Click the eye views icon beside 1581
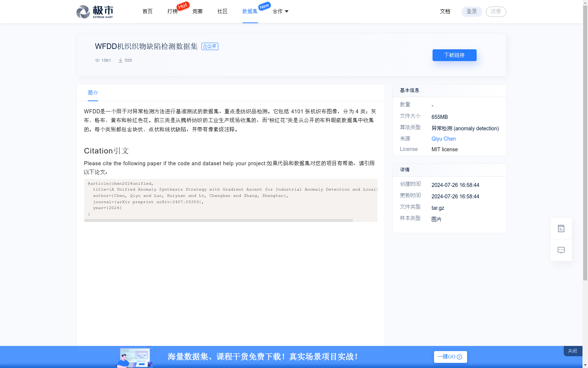 (x=97, y=60)
